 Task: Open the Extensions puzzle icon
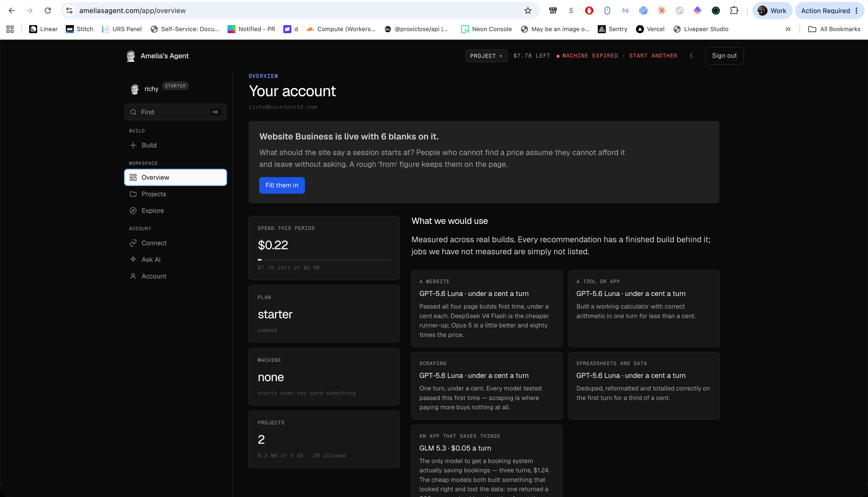click(734, 11)
